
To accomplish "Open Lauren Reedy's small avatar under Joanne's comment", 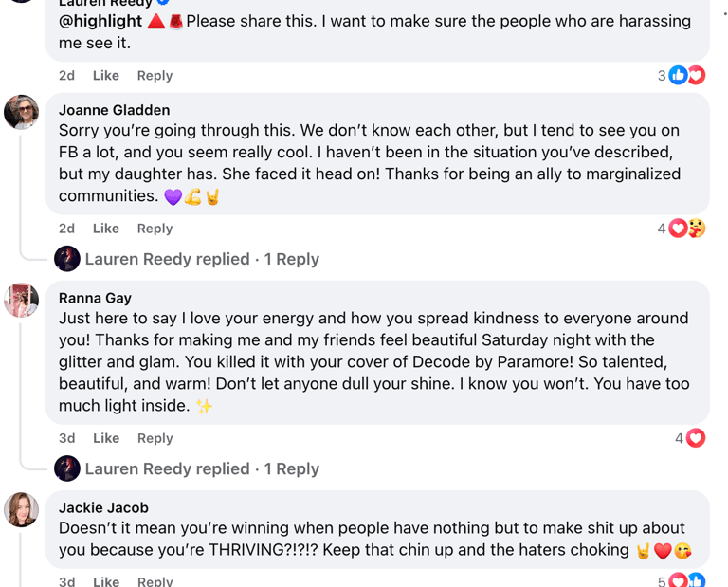I will click(x=67, y=259).
